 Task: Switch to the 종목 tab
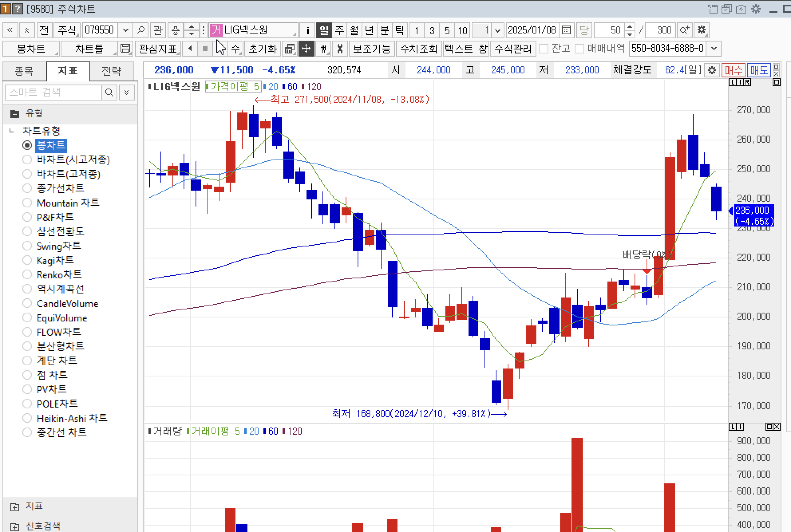pos(24,71)
